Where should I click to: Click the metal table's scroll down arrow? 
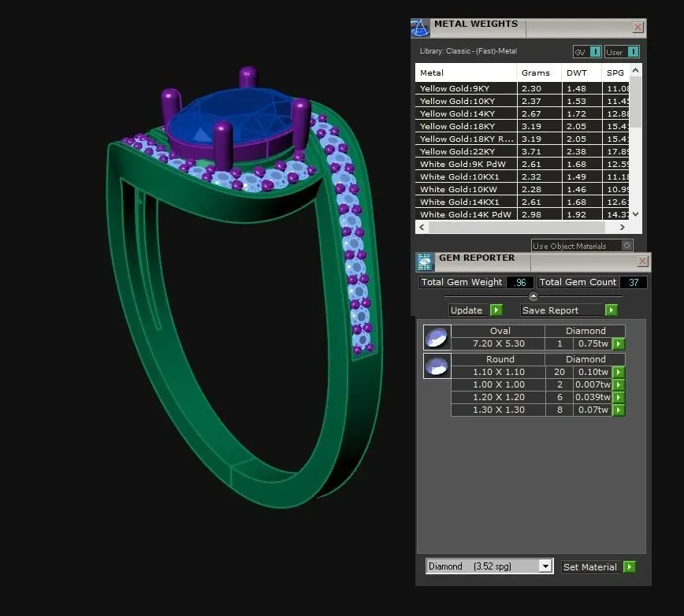[636, 214]
